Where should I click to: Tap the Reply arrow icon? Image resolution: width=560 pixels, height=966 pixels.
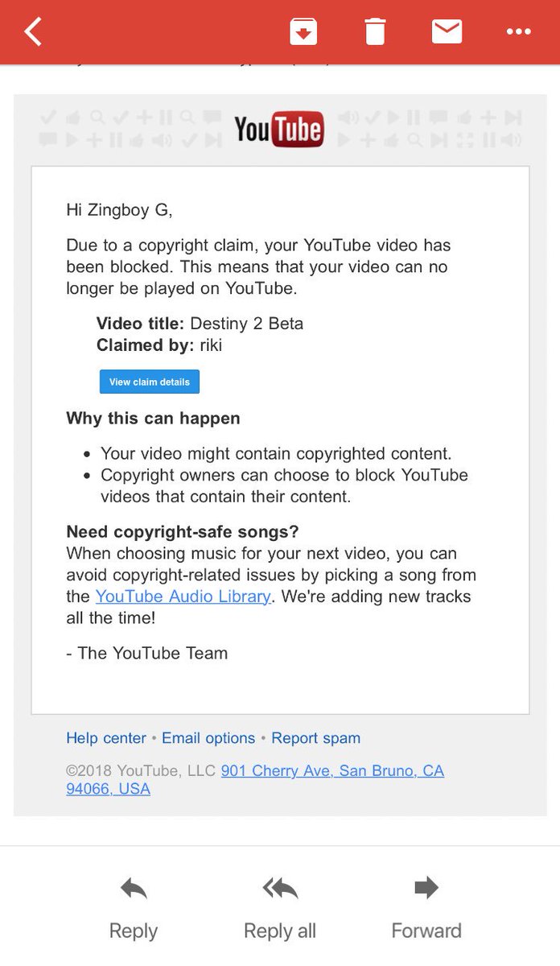coord(134,889)
